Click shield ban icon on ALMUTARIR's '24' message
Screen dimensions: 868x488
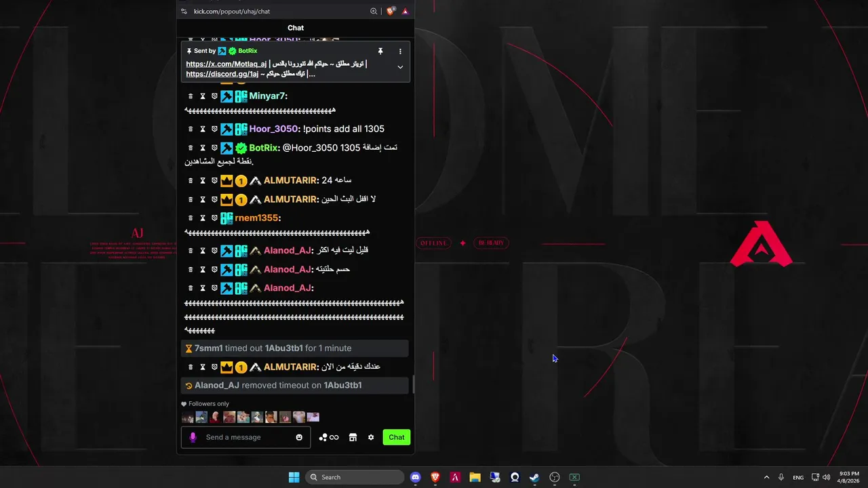pyautogui.click(x=214, y=181)
